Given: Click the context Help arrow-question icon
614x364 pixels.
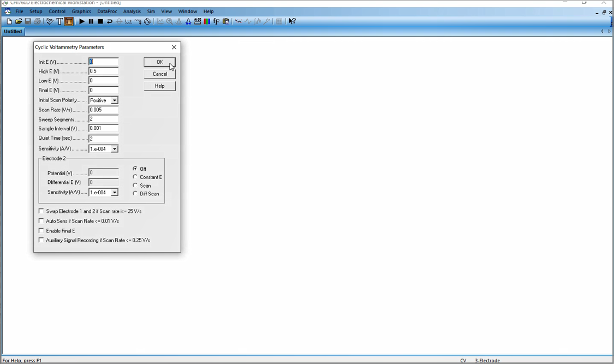Looking at the screenshot, I should (x=293, y=21).
